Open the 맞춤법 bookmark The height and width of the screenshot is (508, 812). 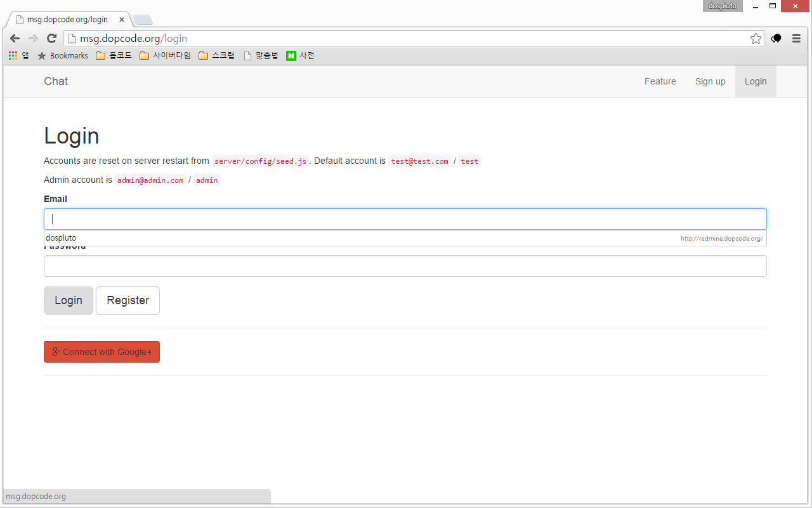(x=261, y=56)
